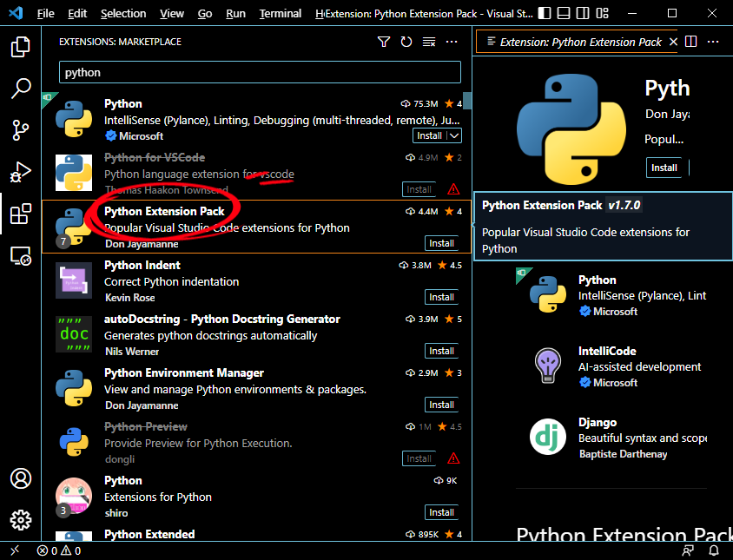Customize layout icon in title bar

[x=602, y=13]
